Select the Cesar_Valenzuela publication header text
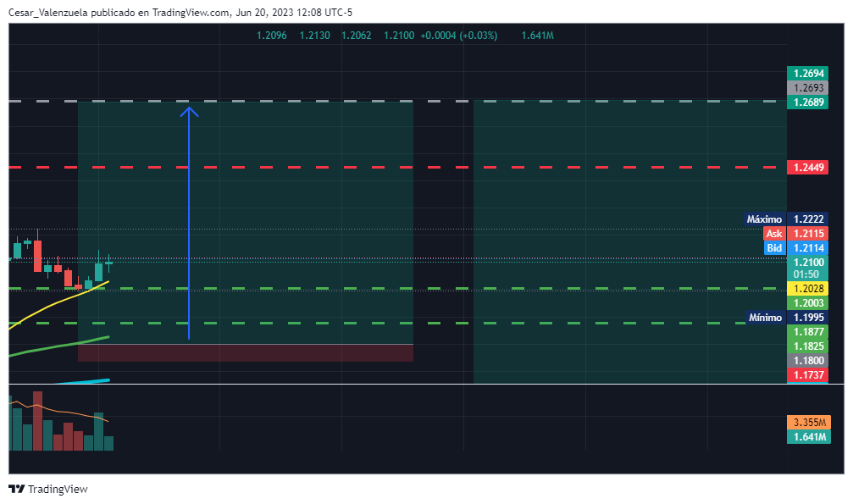853x504 pixels. [x=180, y=12]
